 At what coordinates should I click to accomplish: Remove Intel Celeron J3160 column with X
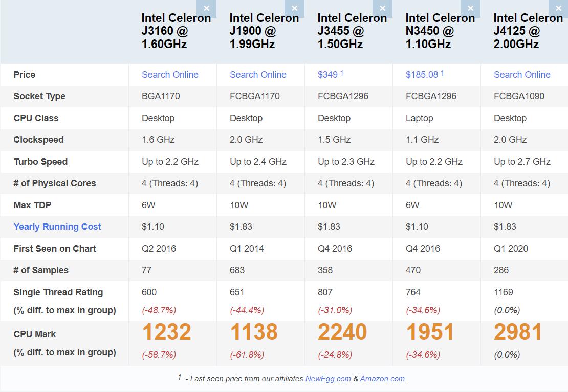pyautogui.click(x=206, y=8)
